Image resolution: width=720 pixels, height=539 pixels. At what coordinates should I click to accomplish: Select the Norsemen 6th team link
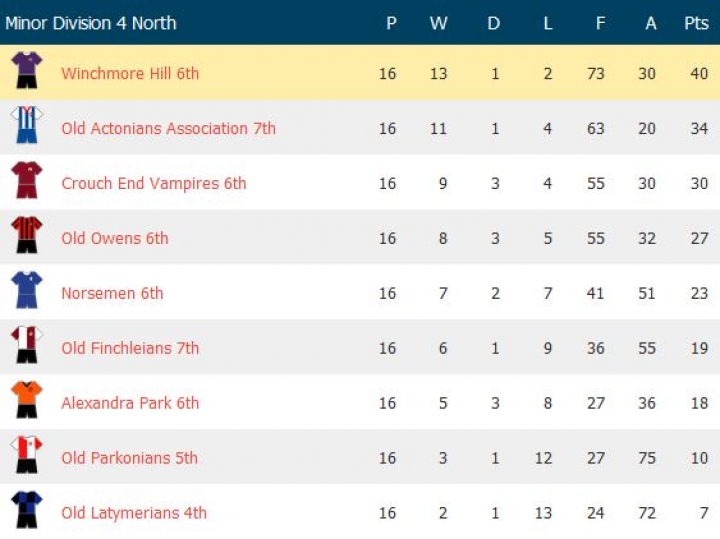tap(112, 293)
